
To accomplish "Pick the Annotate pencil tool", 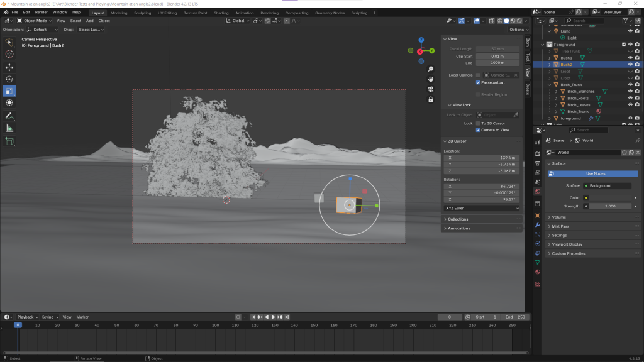I will point(9,116).
